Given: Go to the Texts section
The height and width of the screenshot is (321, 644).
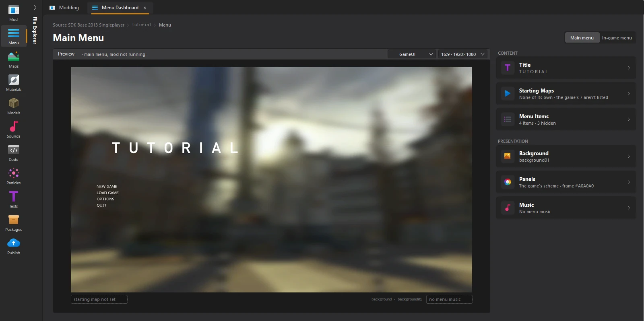Looking at the screenshot, I should (x=14, y=200).
